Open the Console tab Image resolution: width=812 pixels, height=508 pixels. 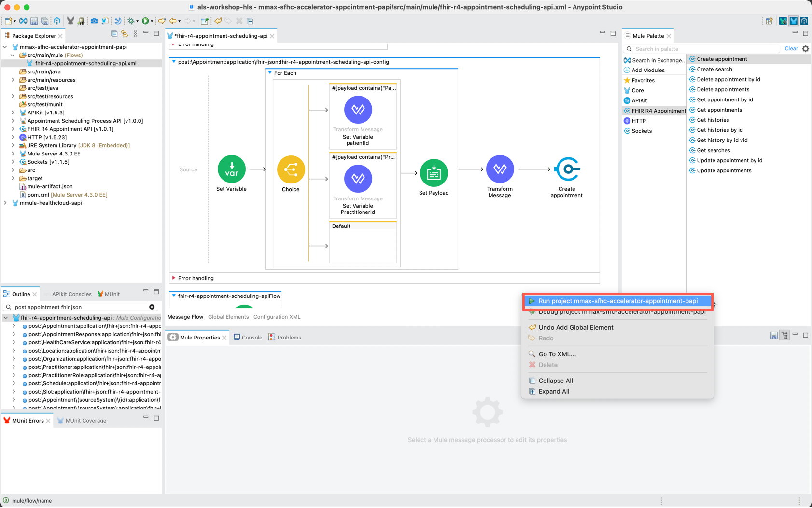[x=248, y=338]
